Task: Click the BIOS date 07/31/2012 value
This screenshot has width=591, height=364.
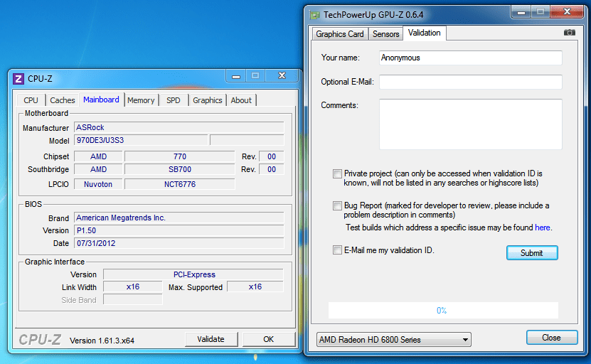Action: (179, 243)
